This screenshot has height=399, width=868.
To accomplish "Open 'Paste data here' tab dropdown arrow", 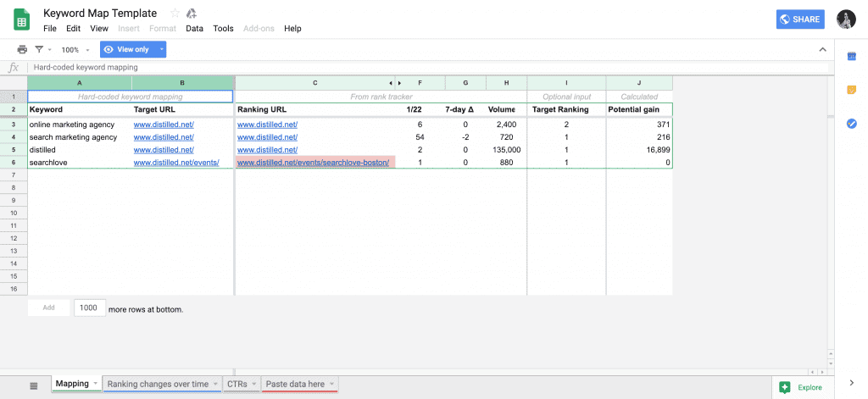I will point(331,384).
